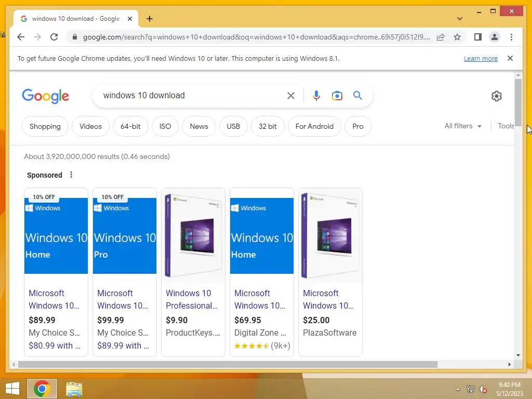Open the Chrome profile avatar
This screenshot has height=399, width=532.
[495, 37]
